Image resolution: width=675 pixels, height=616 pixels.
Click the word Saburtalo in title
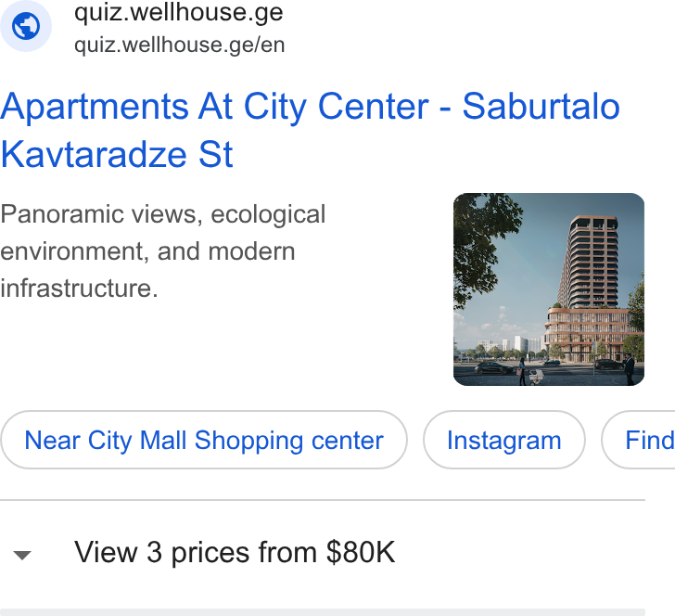coord(541,106)
